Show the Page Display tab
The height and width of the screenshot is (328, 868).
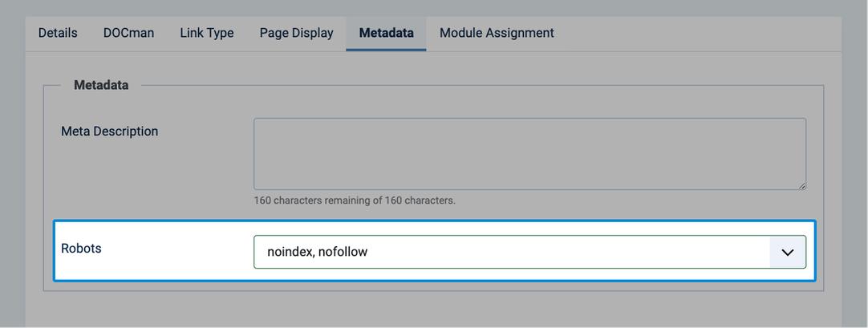(296, 33)
